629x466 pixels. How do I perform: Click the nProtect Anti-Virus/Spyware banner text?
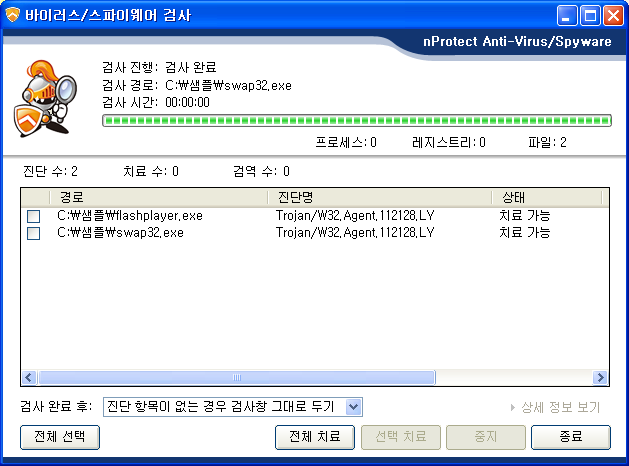coord(517,42)
